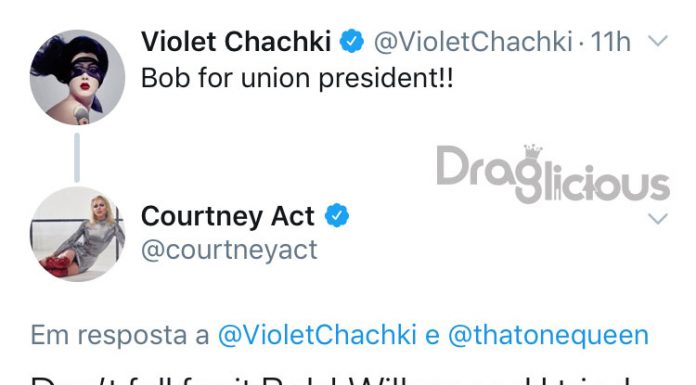Click the crown icon on Draglicious logo
This screenshot has height=385, width=696.
tap(533, 151)
